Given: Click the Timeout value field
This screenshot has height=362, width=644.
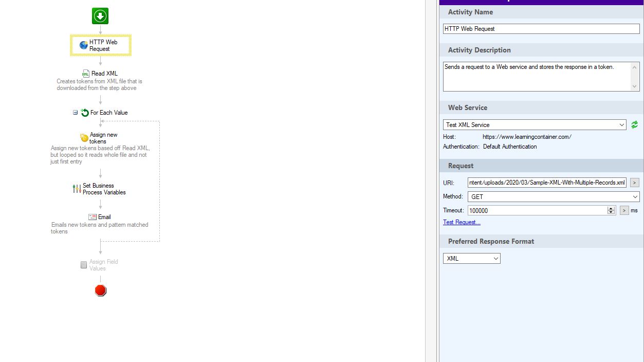Looking at the screenshot, I should 538,210.
